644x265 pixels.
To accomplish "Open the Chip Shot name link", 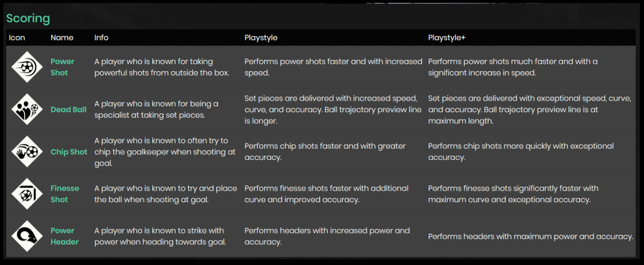I will [69, 152].
